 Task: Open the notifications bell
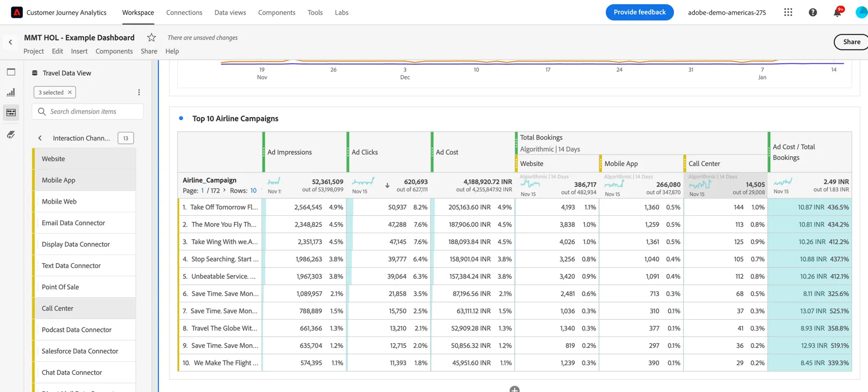[x=837, y=12]
